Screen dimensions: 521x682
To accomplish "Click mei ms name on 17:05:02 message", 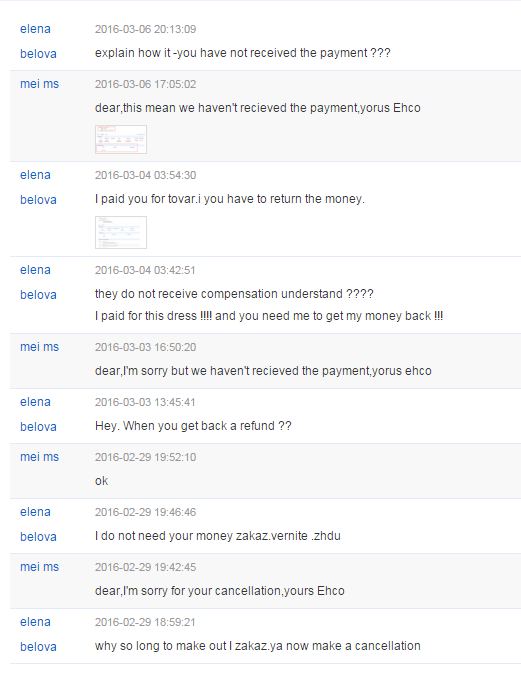I will 39,84.
